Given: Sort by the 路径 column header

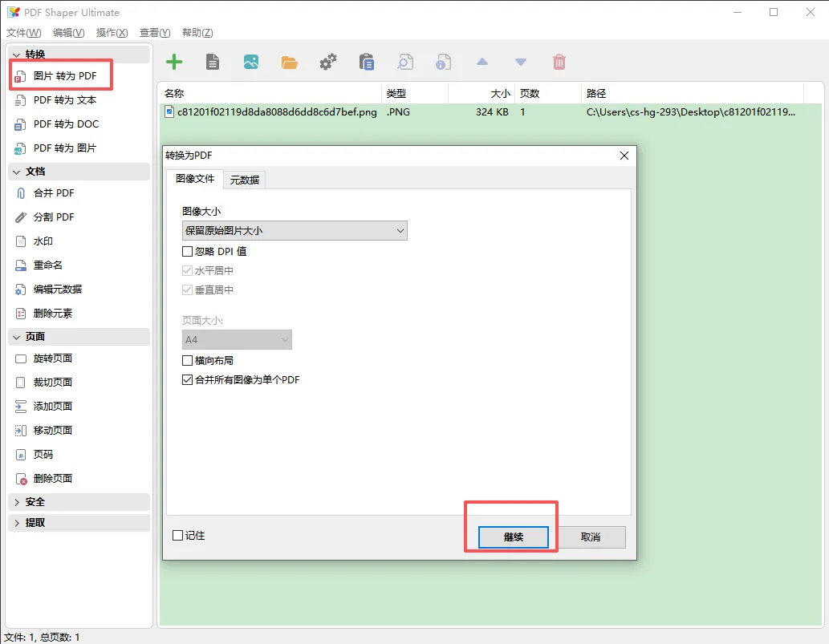Looking at the screenshot, I should pyautogui.click(x=693, y=94).
